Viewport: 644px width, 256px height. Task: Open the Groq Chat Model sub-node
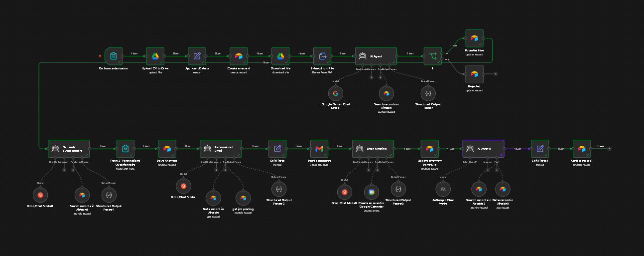184,186
